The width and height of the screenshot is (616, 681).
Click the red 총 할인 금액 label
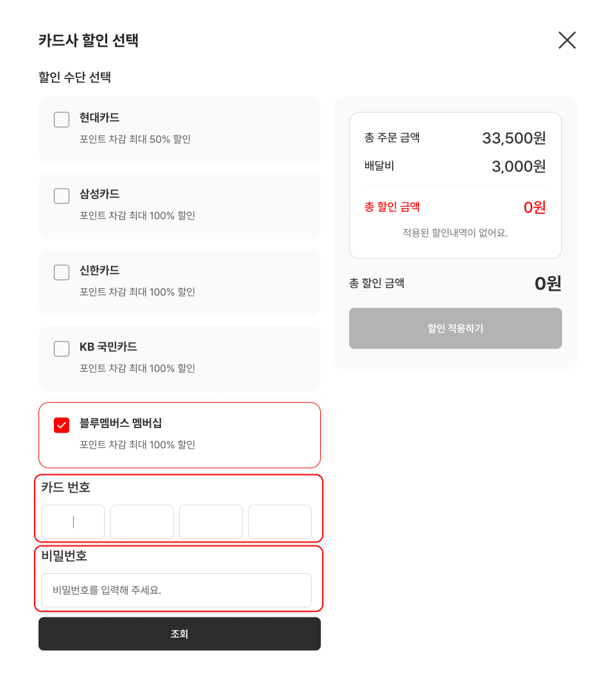(x=392, y=207)
